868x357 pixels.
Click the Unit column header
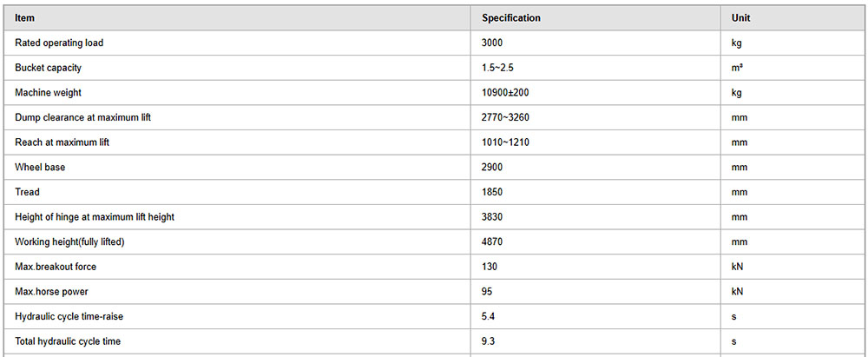pos(740,17)
